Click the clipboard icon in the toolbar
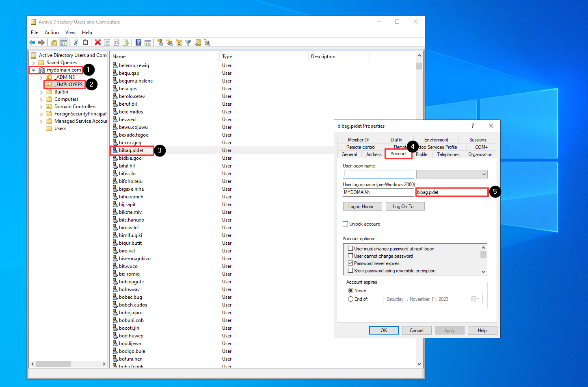The height and width of the screenshot is (387, 588). [x=85, y=42]
